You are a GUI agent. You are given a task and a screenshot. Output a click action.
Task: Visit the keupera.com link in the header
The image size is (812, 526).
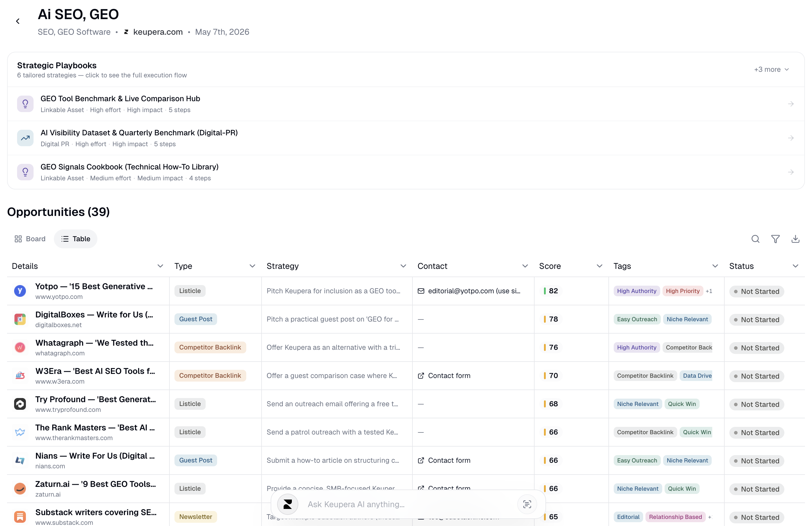[158, 32]
